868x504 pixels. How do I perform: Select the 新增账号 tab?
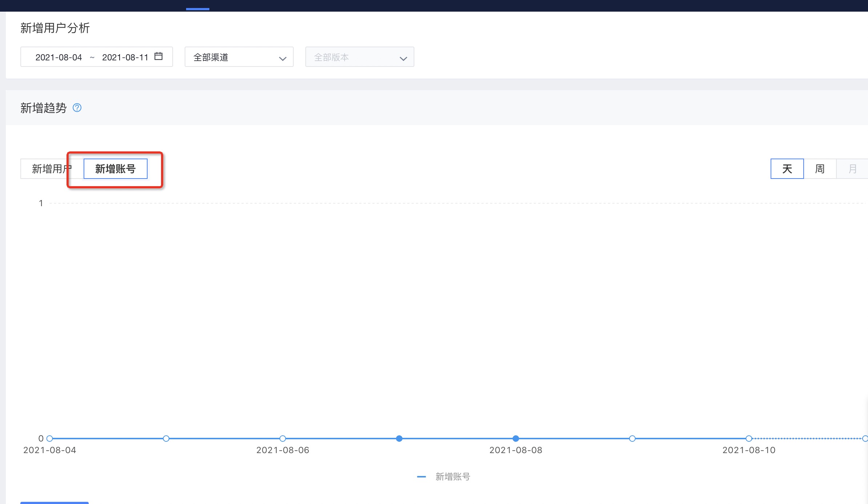coord(116,169)
